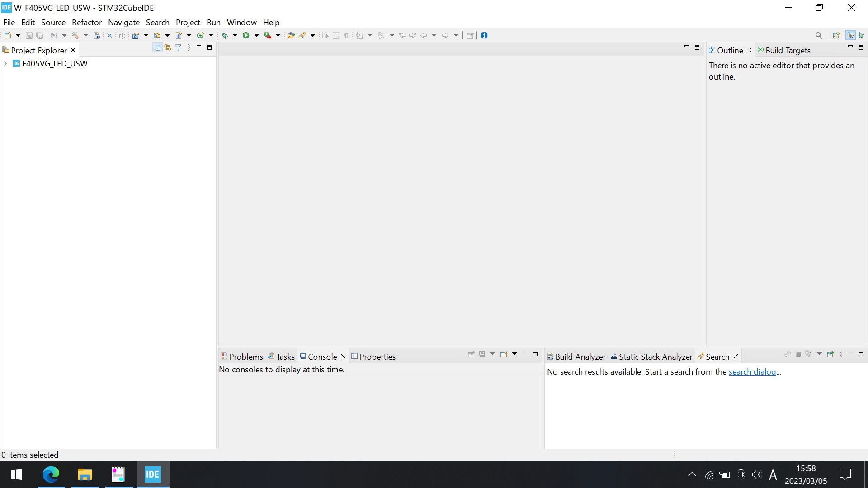
Task: Open the search dialog link
Action: tap(752, 372)
